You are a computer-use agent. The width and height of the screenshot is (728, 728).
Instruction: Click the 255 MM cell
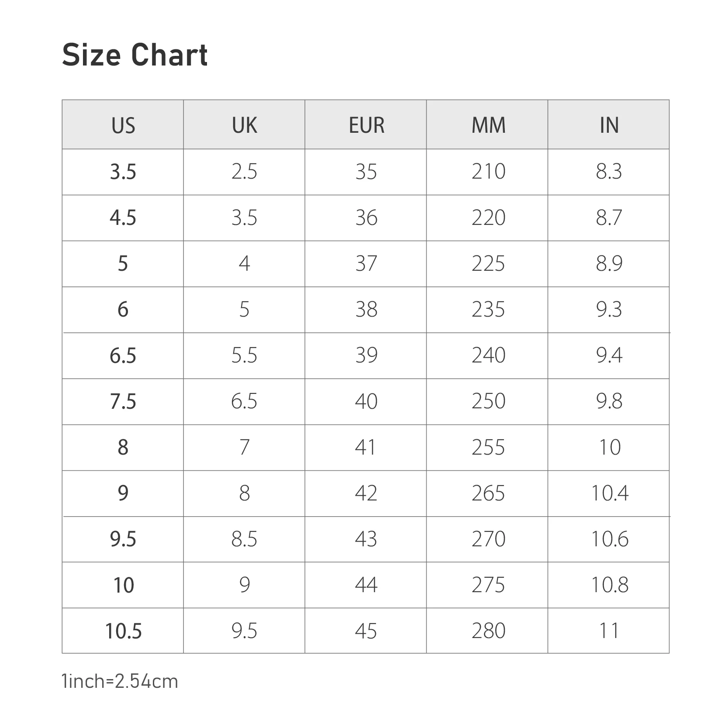(x=488, y=448)
